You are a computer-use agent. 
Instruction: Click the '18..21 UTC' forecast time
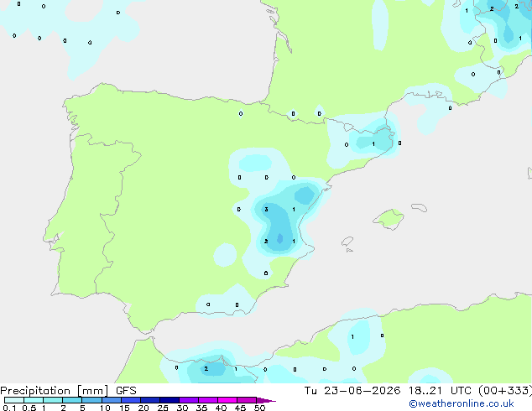[440, 391]
